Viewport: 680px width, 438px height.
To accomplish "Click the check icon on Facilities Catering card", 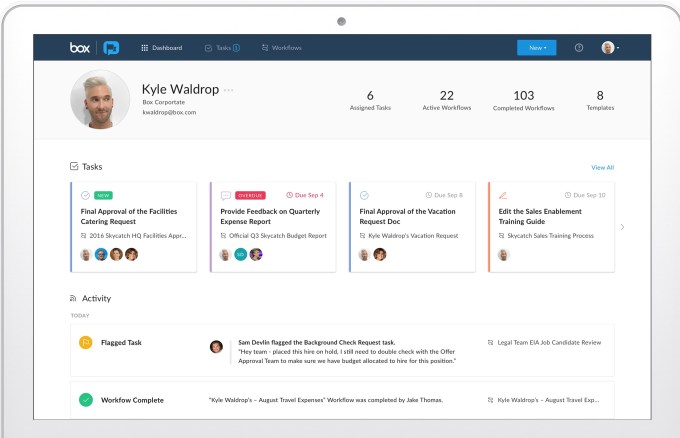I will point(85,195).
